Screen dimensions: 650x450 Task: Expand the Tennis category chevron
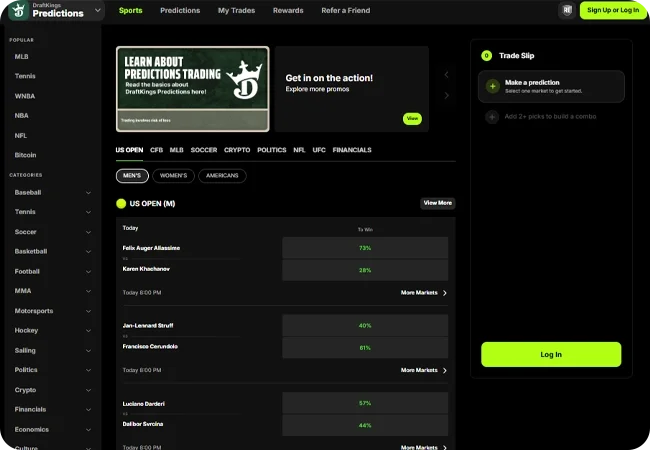88,212
